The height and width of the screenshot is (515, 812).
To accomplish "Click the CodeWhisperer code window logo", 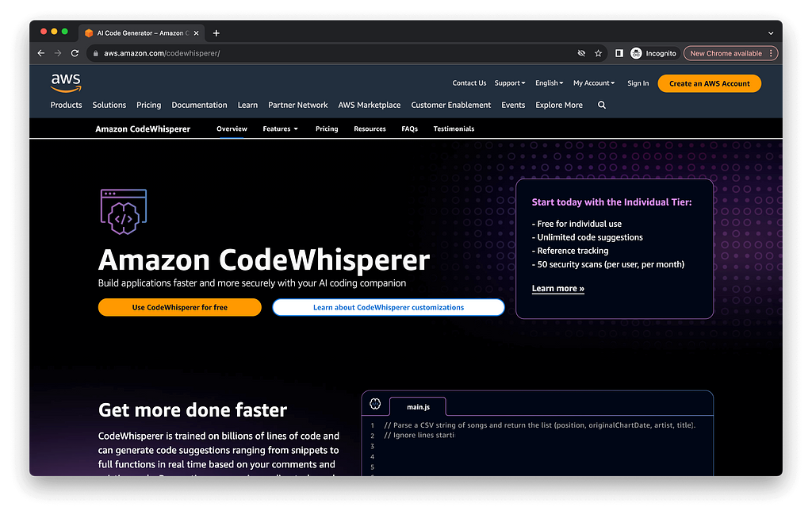I will 123,212.
